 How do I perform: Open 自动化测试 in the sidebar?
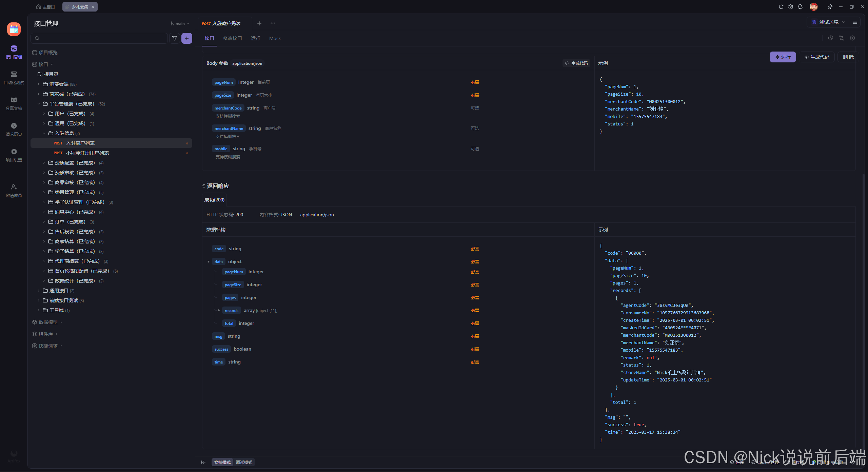coord(14,78)
